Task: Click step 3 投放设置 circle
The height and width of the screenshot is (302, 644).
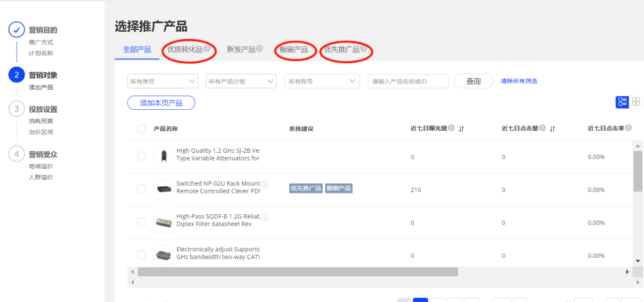Action: 17,109
